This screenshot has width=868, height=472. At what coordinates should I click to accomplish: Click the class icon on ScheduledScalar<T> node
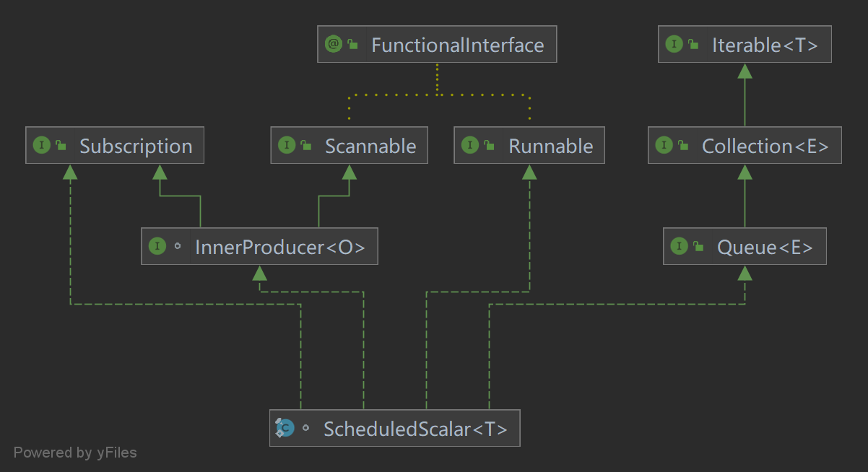(x=285, y=429)
